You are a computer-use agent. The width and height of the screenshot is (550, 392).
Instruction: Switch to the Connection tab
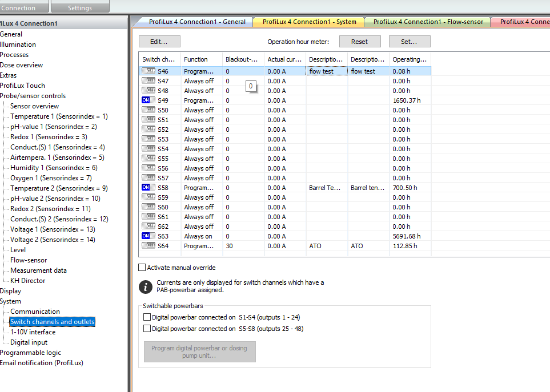point(23,7)
